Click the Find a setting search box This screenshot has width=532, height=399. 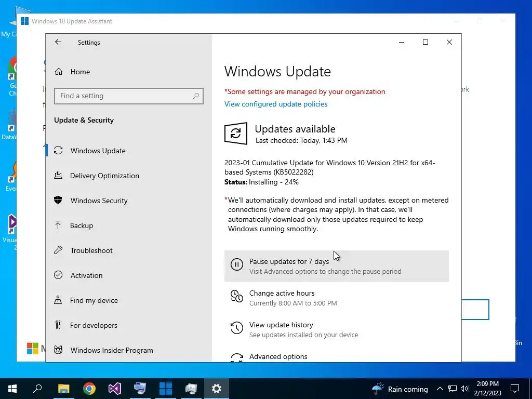tap(129, 96)
